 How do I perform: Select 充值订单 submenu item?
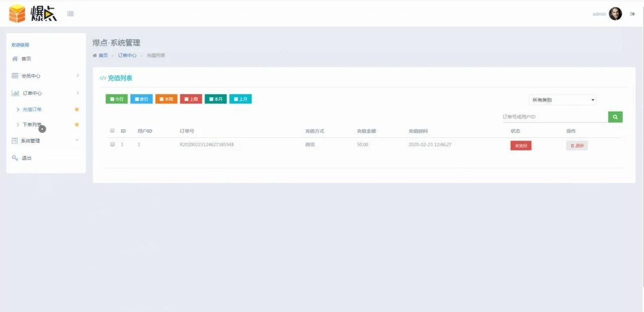[x=32, y=109]
